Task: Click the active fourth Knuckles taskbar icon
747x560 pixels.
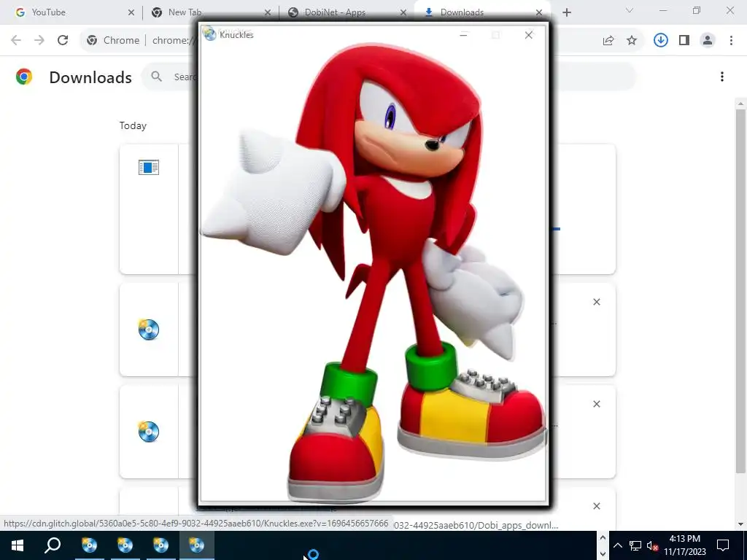Action: 196,545
